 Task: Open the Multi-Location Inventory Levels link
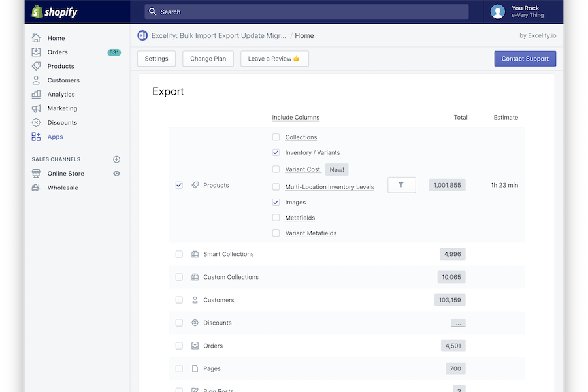[330, 186]
